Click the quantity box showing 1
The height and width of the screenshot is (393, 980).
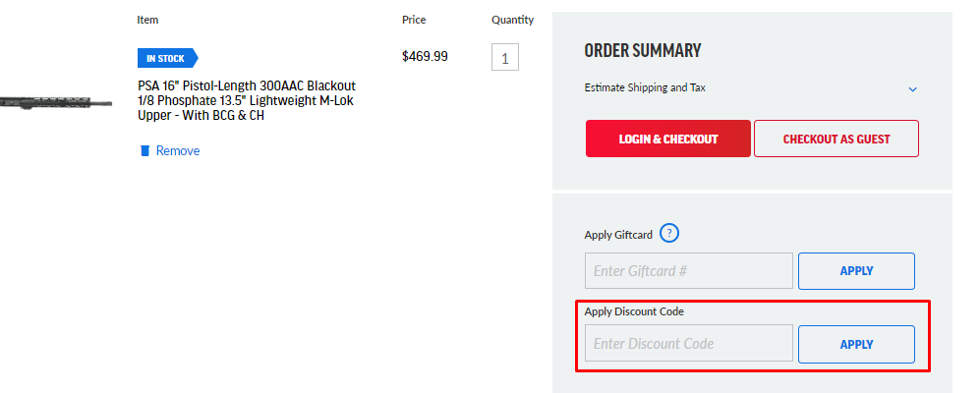(504, 58)
